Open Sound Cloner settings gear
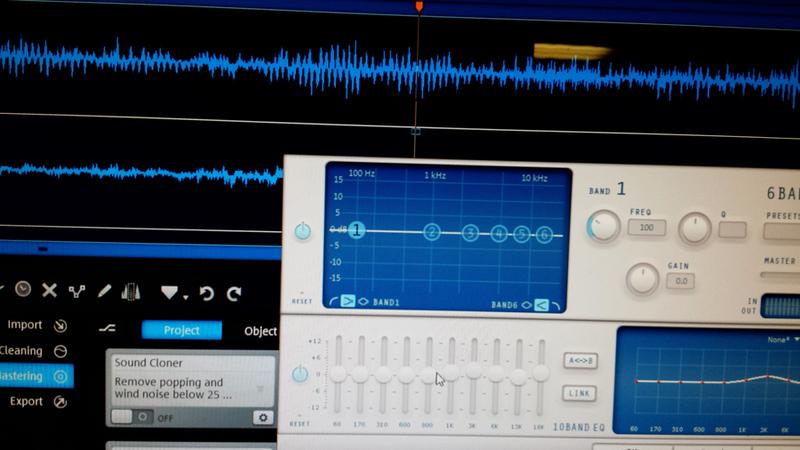Viewport: 800px width, 450px height. pos(263,418)
